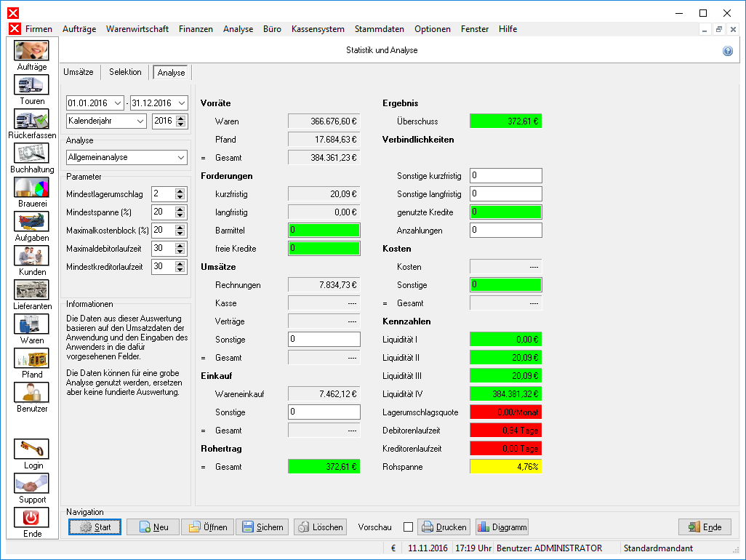Increase the Mindestlagerumschlag value with the up arrow
Viewport: 746px width, 560px height.
pos(180,191)
